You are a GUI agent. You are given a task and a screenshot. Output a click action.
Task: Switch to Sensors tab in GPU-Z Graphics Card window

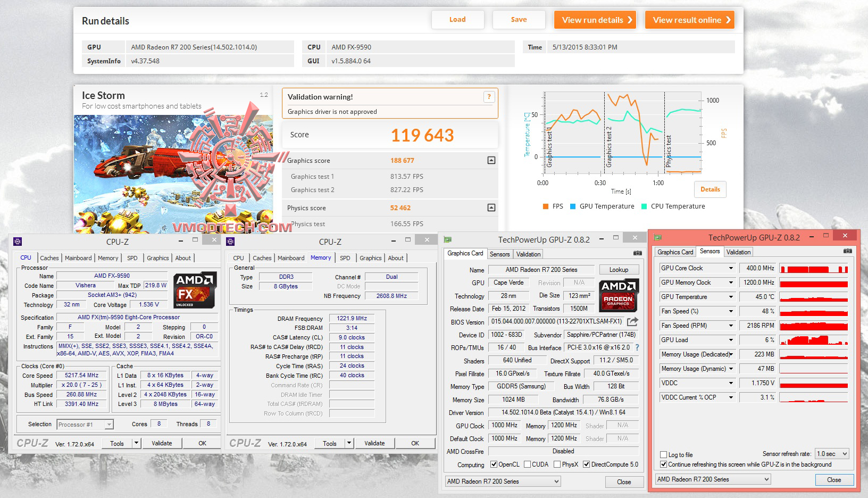(500, 254)
